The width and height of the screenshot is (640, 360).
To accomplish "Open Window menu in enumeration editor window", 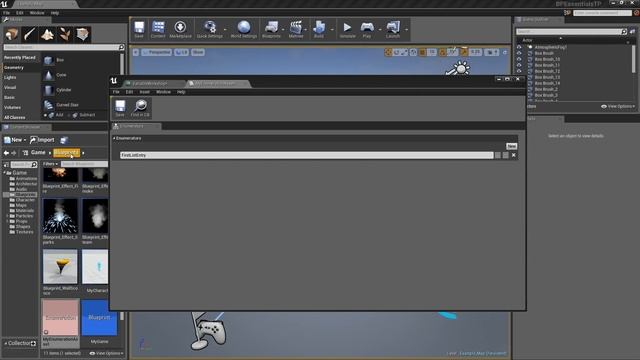I will [163, 92].
